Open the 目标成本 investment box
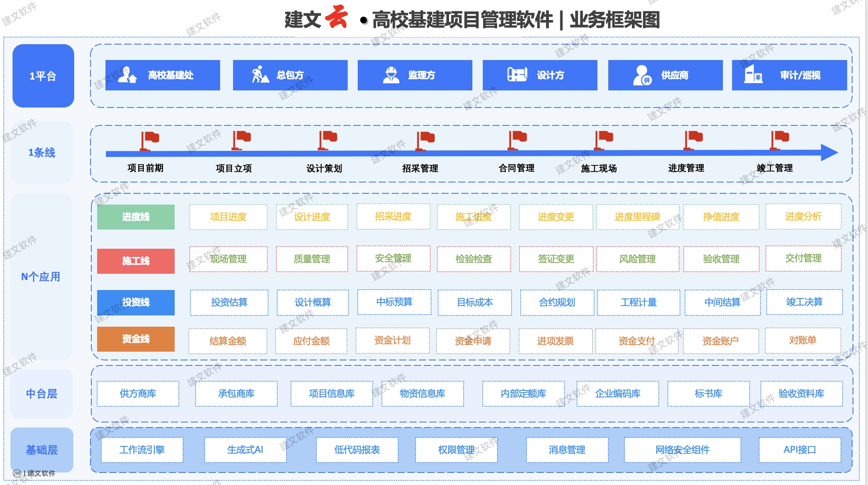 pyautogui.click(x=474, y=302)
